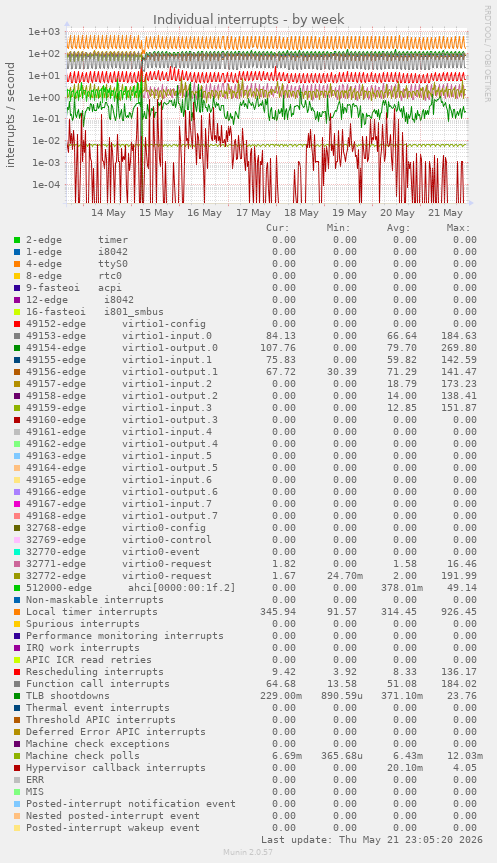Select the virtio1-output.0 legend entry
This screenshot has width=497, height=863.
point(122,348)
